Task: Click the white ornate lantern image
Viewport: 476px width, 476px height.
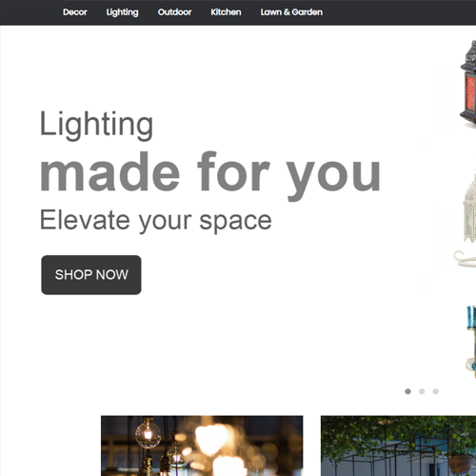Action: (469, 208)
